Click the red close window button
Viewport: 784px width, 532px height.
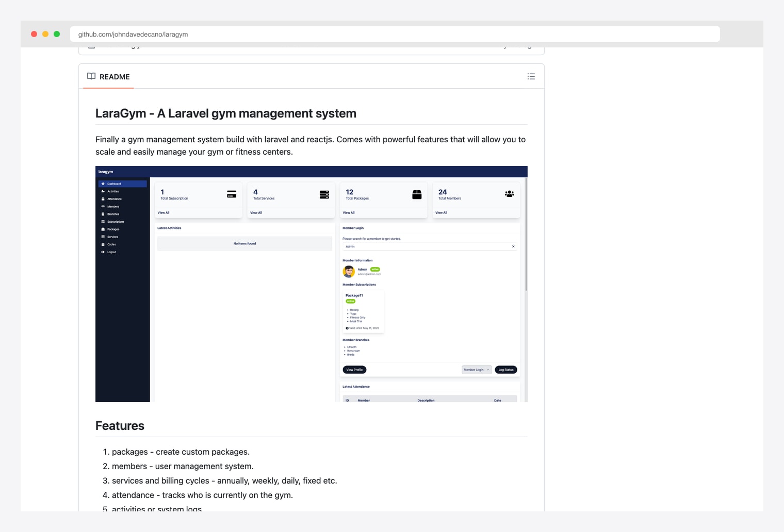34,34
